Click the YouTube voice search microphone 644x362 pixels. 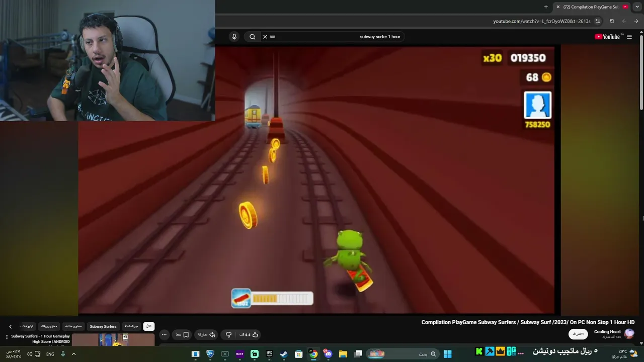click(234, 37)
